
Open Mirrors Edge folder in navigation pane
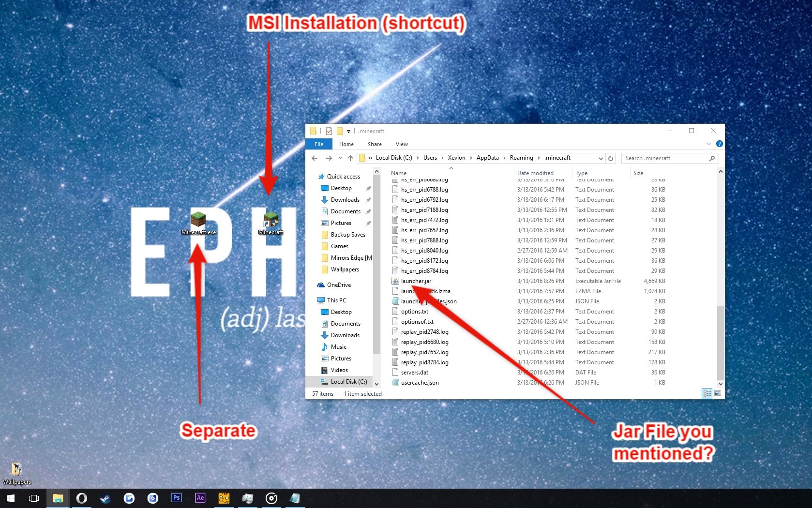(351, 258)
